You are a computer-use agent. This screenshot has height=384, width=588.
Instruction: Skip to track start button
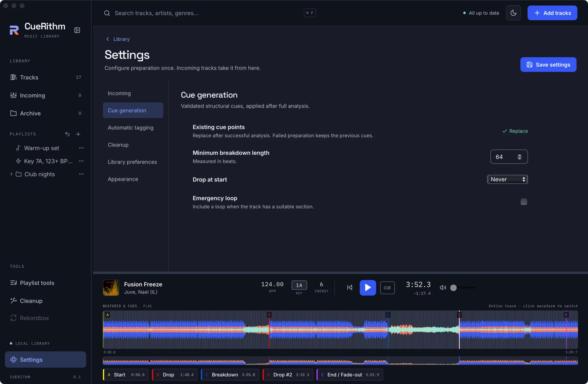350,288
